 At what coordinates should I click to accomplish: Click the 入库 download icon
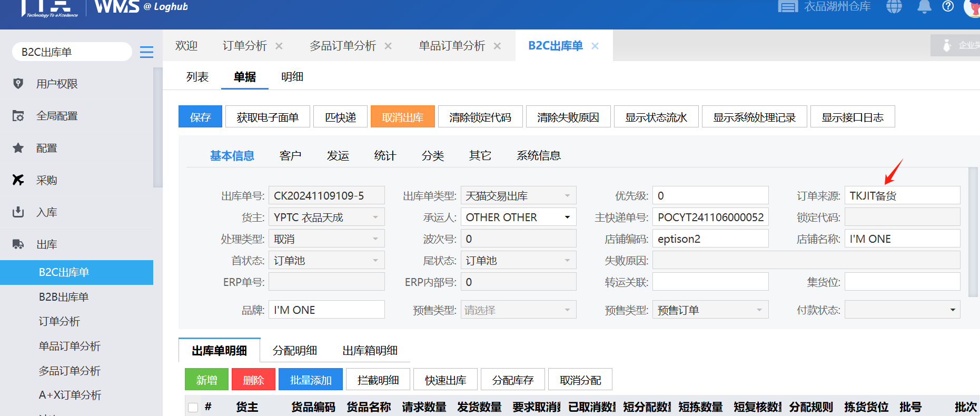(x=18, y=212)
